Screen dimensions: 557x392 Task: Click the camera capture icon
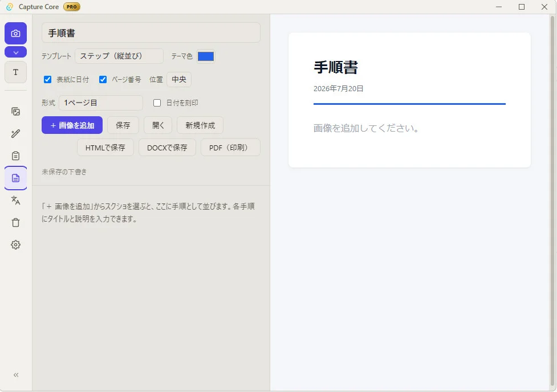pyautogui.click(x=15, y=34)
